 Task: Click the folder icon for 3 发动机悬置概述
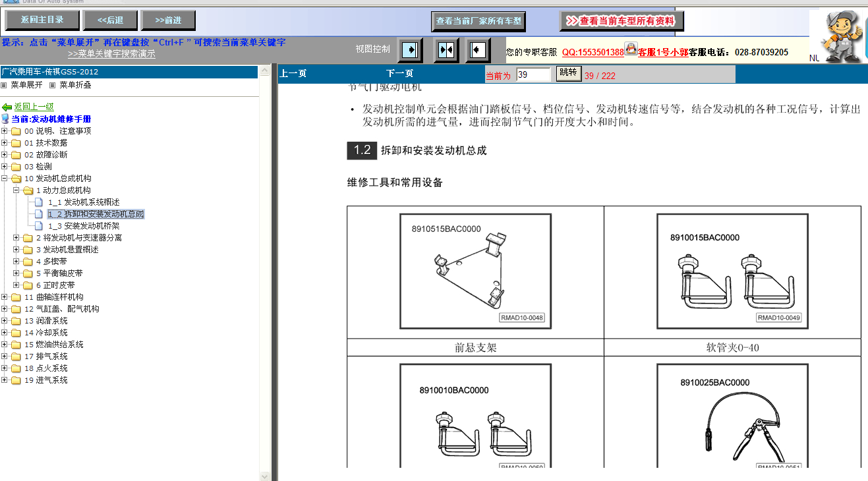click(x=28, y=250)
